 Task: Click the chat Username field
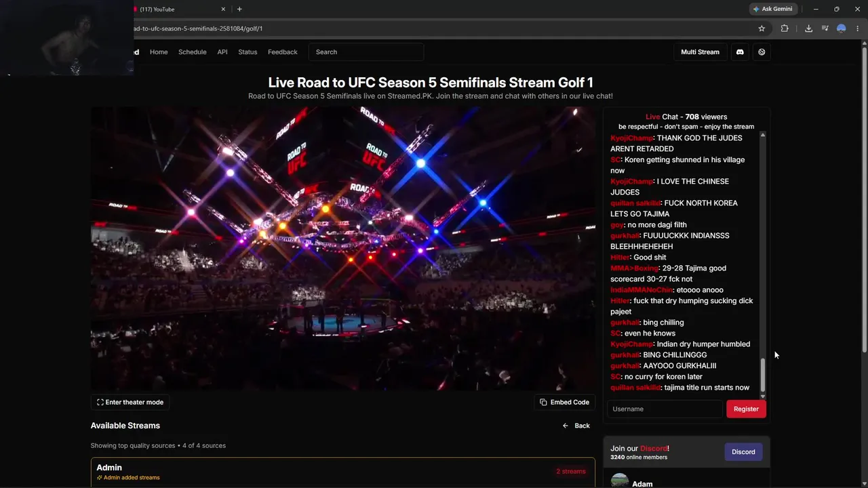665,409
